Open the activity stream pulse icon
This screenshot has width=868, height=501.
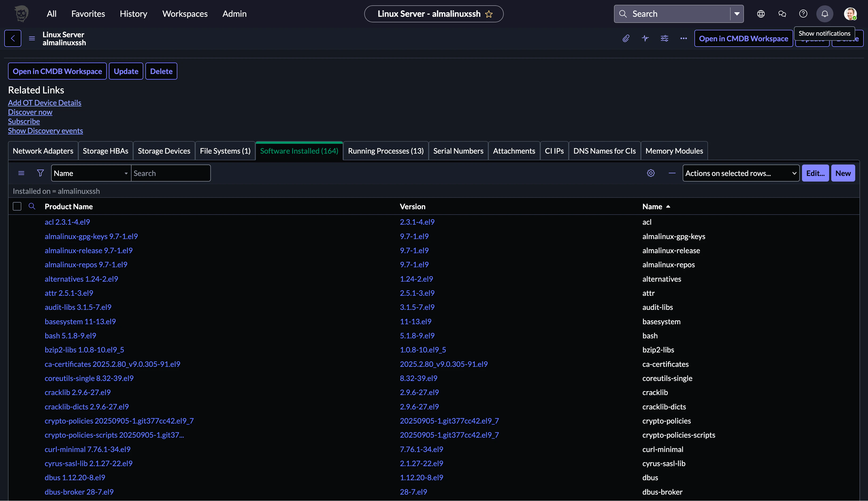pyautogui.click(x=645, y=38)
